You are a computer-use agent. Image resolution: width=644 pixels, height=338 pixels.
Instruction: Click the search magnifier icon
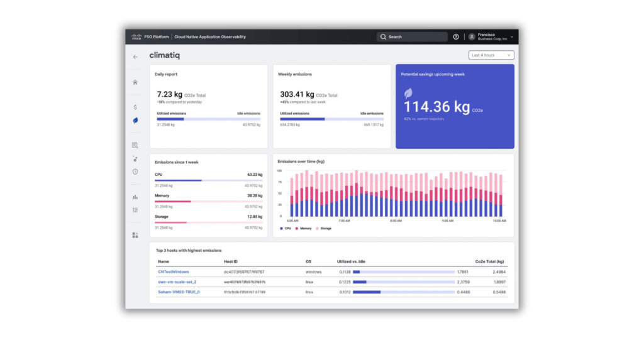tap(383, 37)
